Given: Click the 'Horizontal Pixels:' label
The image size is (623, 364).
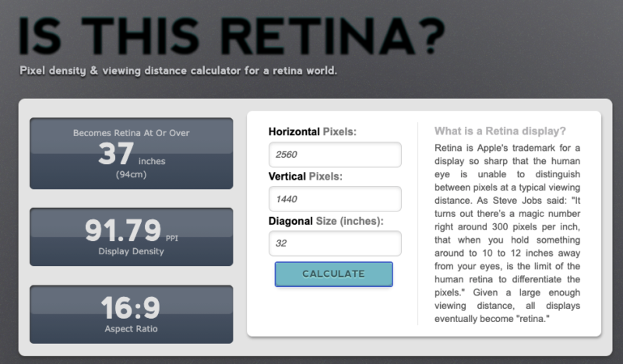Looking at the screenshot, I should click(x=312, y=132).
